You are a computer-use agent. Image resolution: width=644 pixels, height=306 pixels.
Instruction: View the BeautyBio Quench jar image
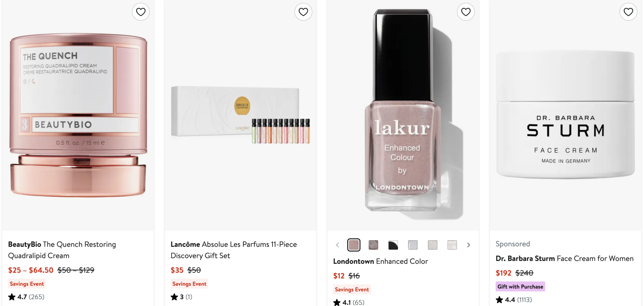[78, 116]
